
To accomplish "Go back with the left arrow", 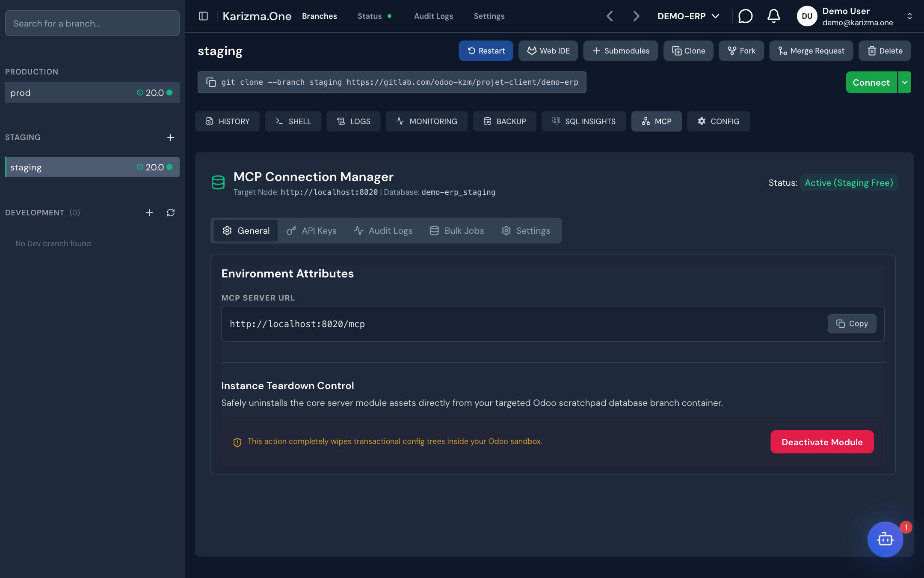I will click(x=610, y=16).
